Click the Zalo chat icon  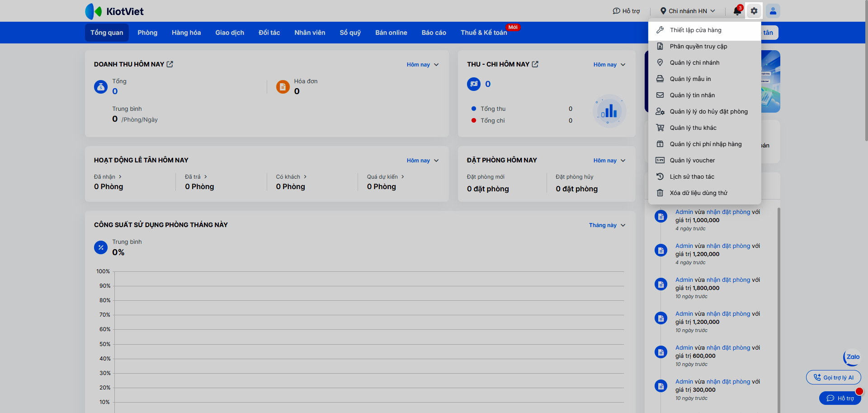click(x=852, y=357)
